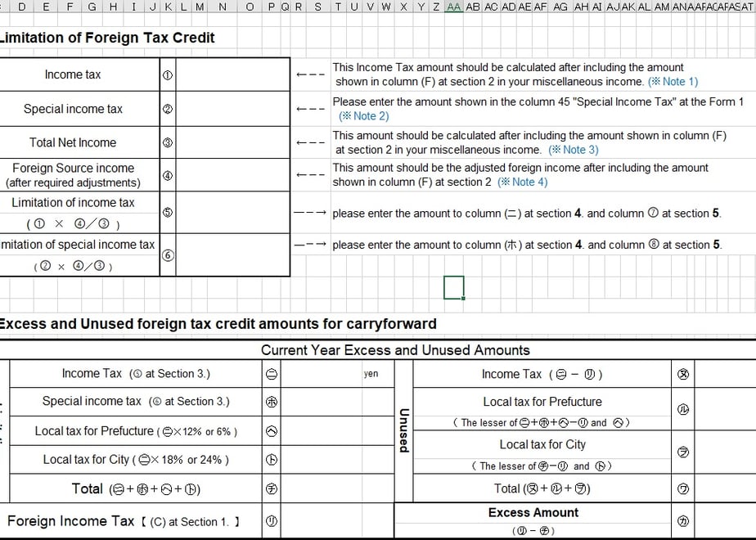Screen dimensions: 756x540
Task: Click the vertical 'Unused' label
Action: (x=404, y=430)
